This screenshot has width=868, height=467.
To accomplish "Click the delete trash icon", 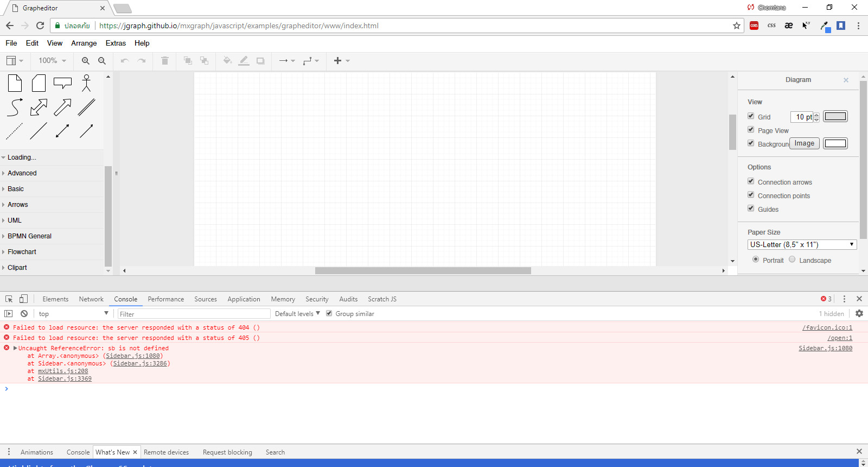I will pos(165,61).
